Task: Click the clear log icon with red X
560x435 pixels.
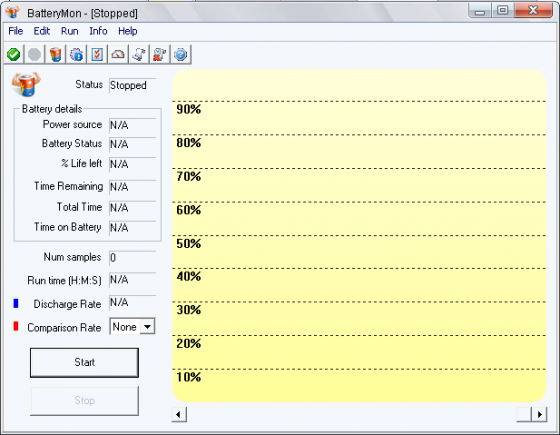Action: pyautogui.click(x=160, y=55)
